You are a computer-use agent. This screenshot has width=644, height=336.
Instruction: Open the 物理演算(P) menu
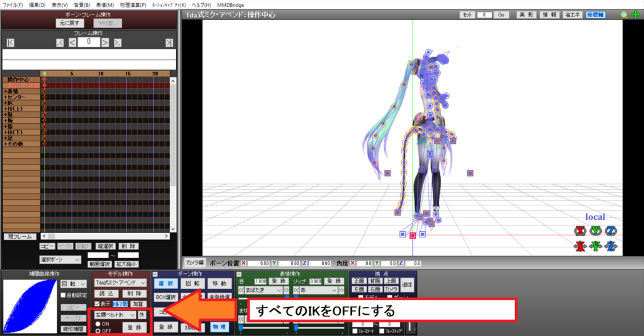pos(133,5)
